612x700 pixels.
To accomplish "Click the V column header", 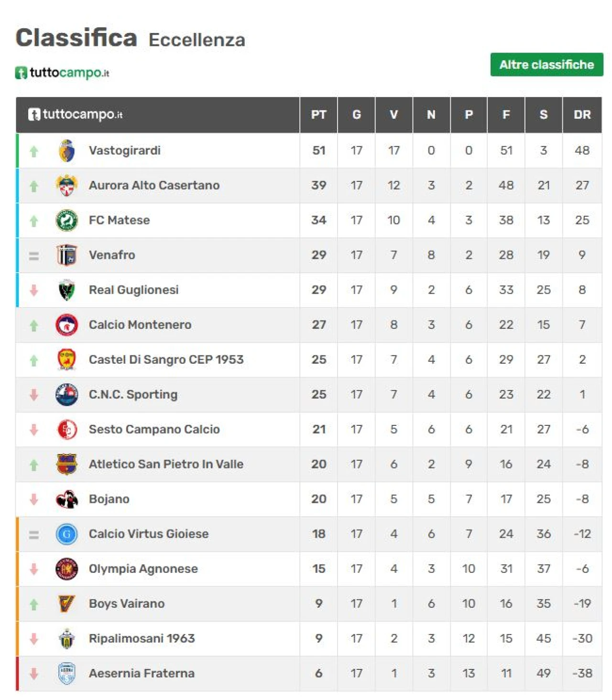I will click(394, 115).
